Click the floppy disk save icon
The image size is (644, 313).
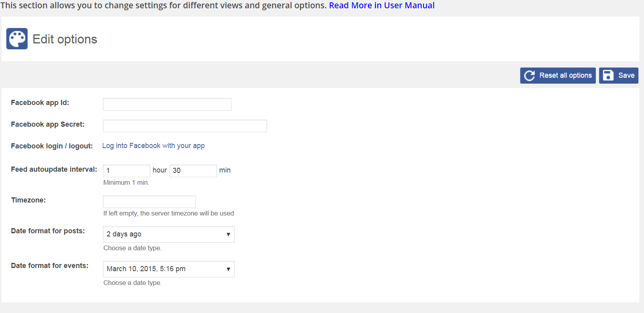pos(608,75)
